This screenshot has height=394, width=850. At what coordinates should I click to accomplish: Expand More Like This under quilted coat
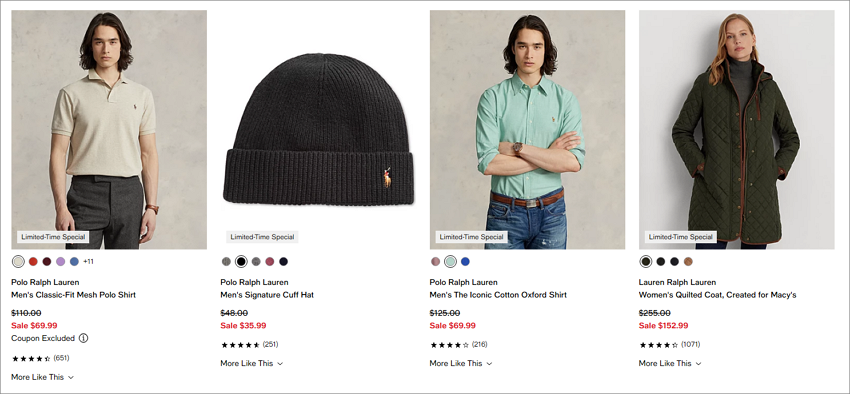[670, 364]
